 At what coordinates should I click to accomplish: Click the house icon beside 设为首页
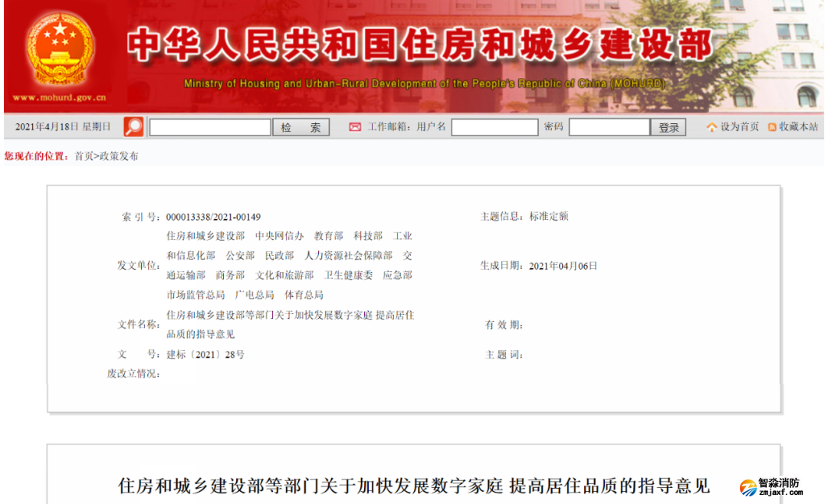click(711, 127)
